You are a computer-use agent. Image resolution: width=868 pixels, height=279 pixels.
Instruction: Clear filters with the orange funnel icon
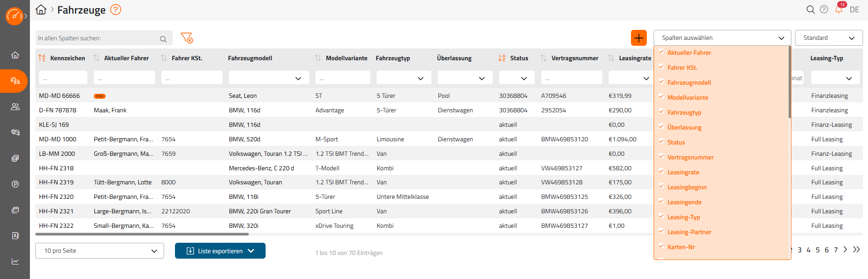point(186,38)
